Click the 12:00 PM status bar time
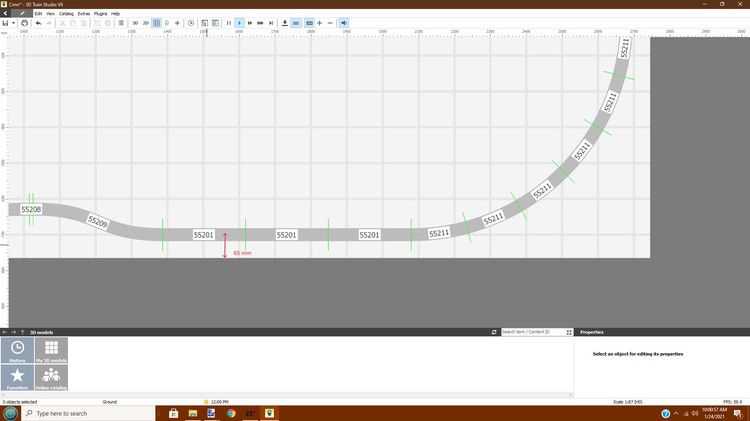 (220, 402)
